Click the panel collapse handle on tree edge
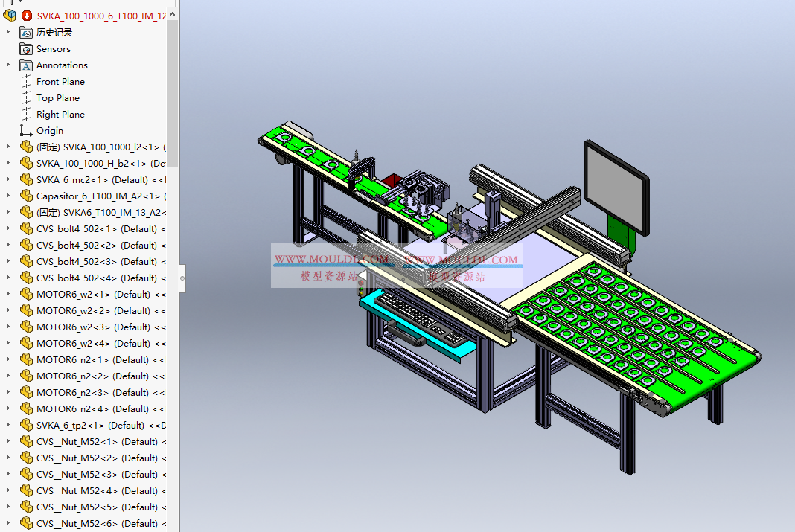 click(182, 278)
